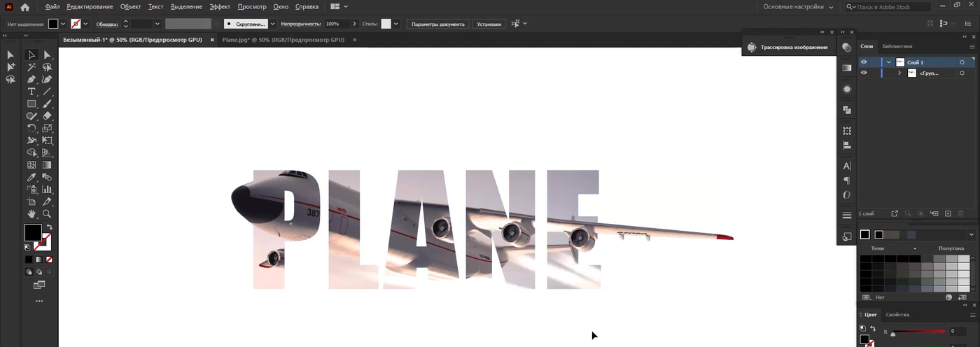Switch to Plane.jpg document tab

[283, 40]
